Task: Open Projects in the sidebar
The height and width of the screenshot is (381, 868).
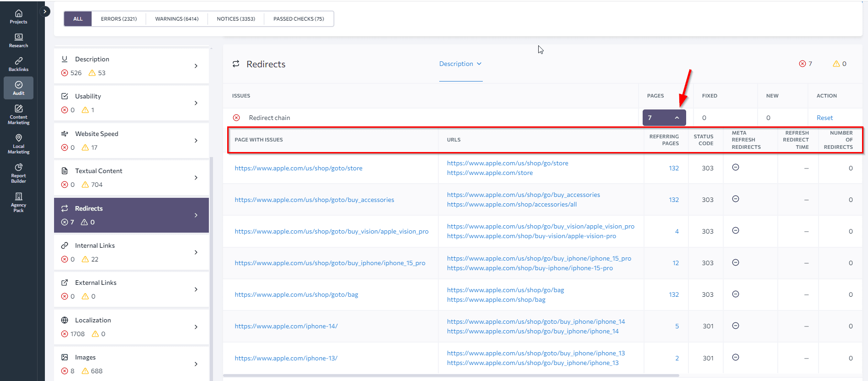Action: point(18,16)
